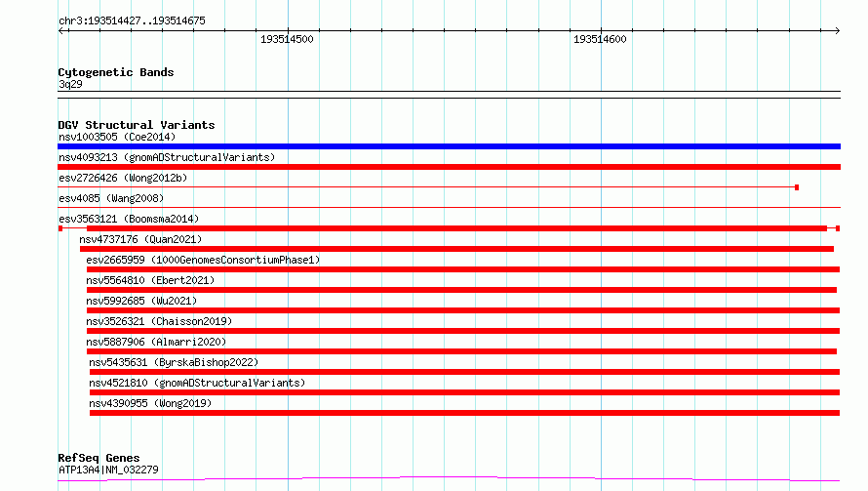This screenshot has width=868, height=491.
Task: Open variant nsv1003505 (Coe2014) label
Action: point(117,137)
